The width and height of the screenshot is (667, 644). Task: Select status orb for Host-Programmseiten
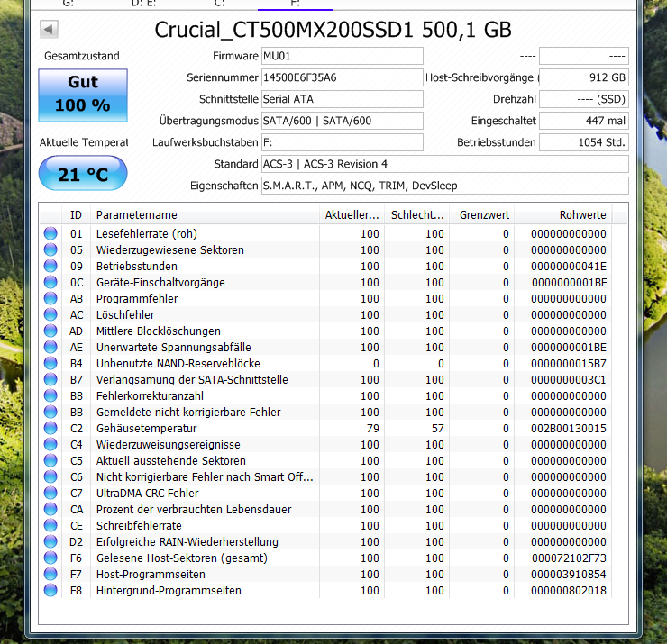[50, 574]
